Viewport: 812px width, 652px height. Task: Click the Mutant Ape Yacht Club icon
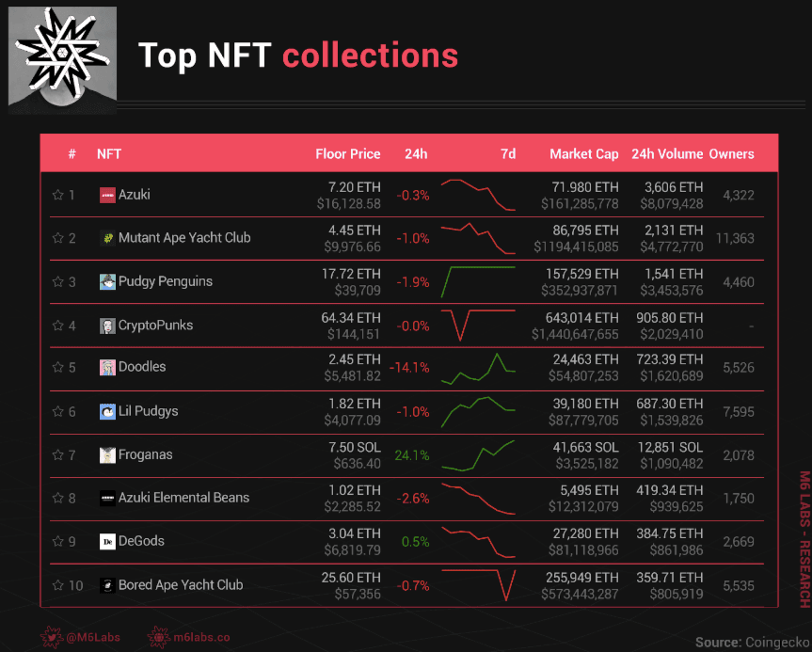[x=107, y=239]
